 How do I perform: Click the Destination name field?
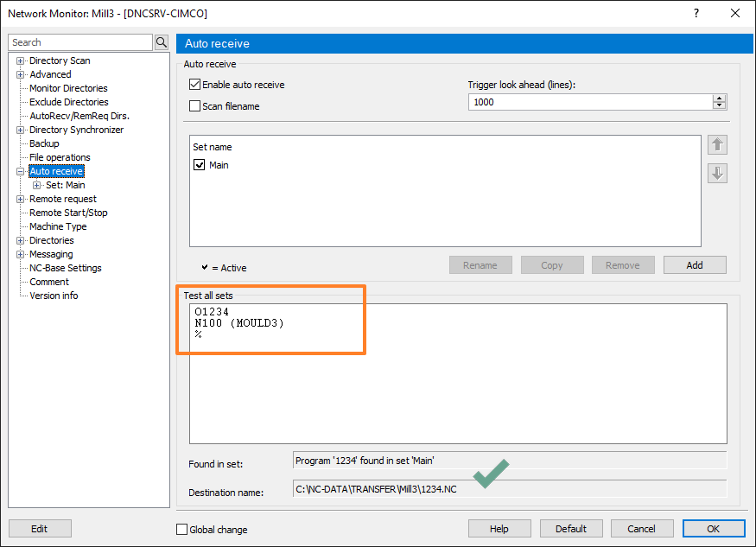click(509, 489)
